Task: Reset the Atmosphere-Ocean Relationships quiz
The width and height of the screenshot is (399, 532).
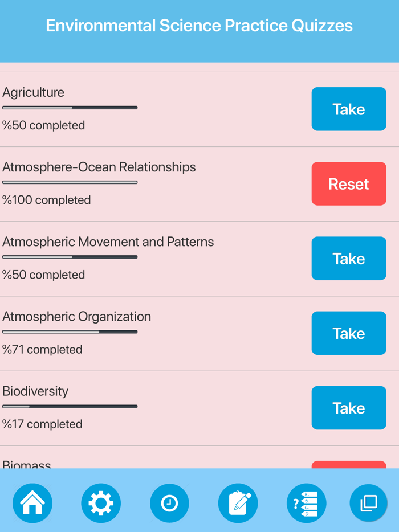Action: [349, 183]
